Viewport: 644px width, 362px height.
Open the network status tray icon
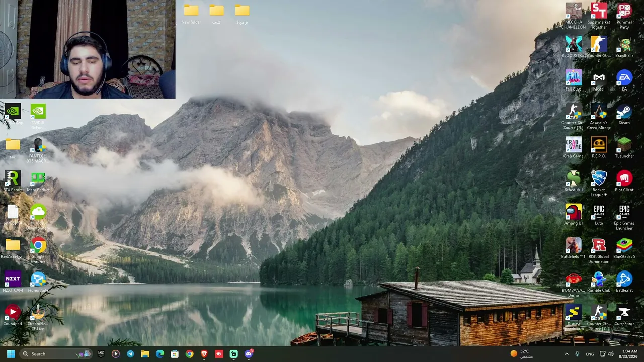point(602,354)
